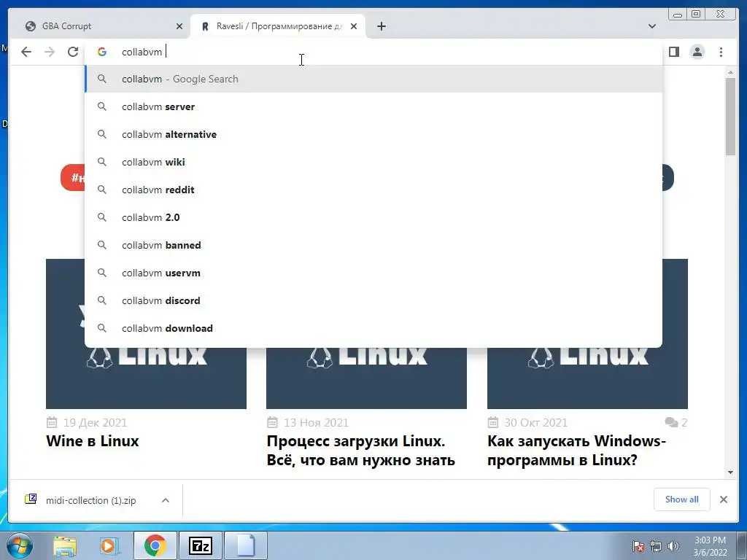This screenshot has height=560, width=747.
Task: Pick the 'collabvm 2.0' suggestion
Action: coord(373,217)
